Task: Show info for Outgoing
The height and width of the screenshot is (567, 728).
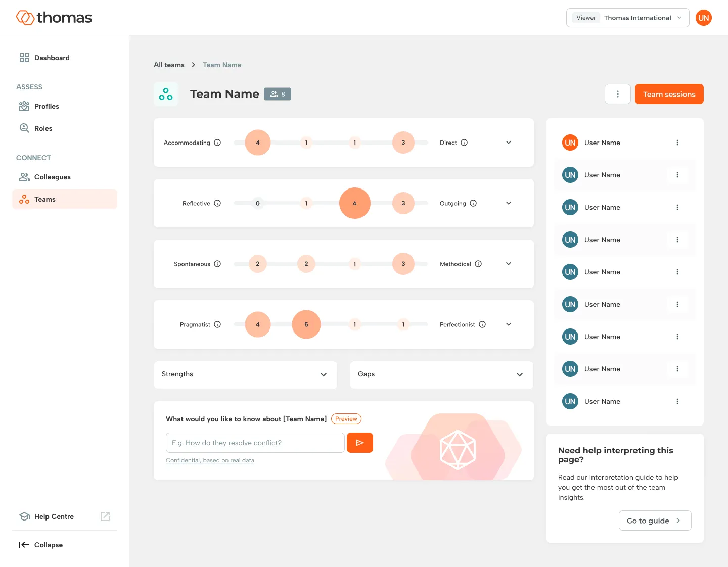Action: point(473,203)
